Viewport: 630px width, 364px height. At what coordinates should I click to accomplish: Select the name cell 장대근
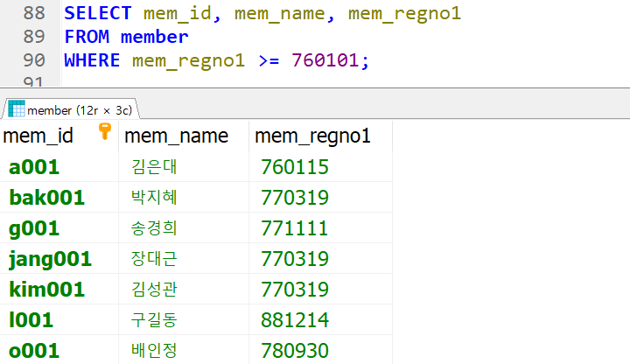184,258
